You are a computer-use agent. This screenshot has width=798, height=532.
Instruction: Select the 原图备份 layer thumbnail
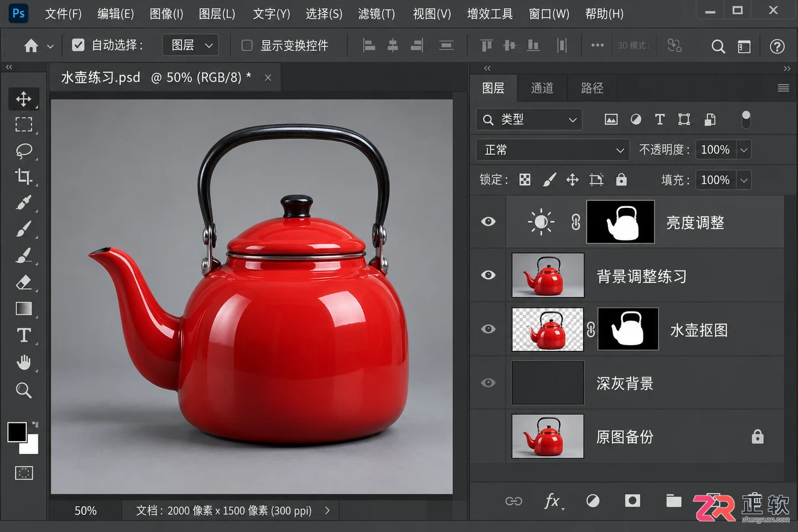(x=548, y=437)
